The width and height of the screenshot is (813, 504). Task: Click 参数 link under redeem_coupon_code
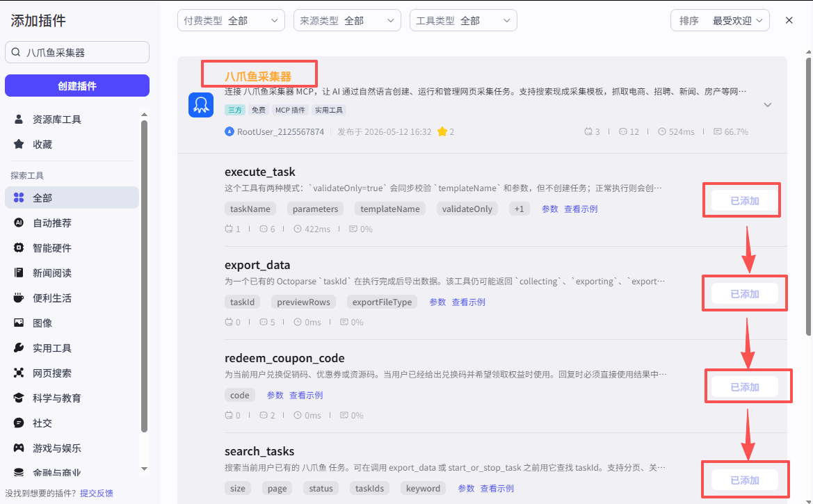[275, 395]
